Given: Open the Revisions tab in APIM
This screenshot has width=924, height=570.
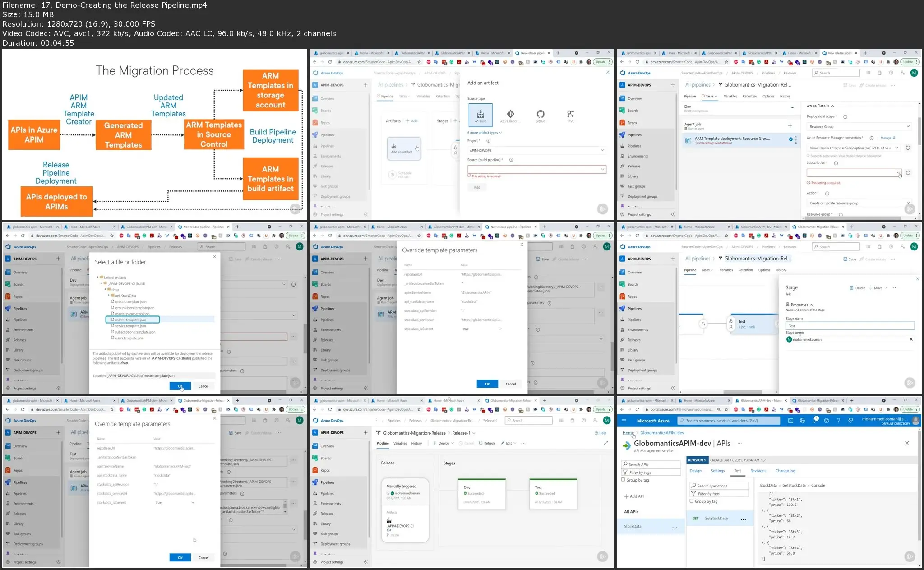Looking at the screenshot, I should (x=758, y=471).
